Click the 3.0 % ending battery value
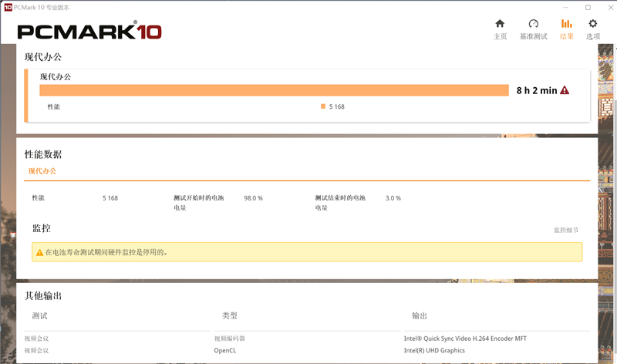Viewport: 617px width, 364px height. (393, 198)
